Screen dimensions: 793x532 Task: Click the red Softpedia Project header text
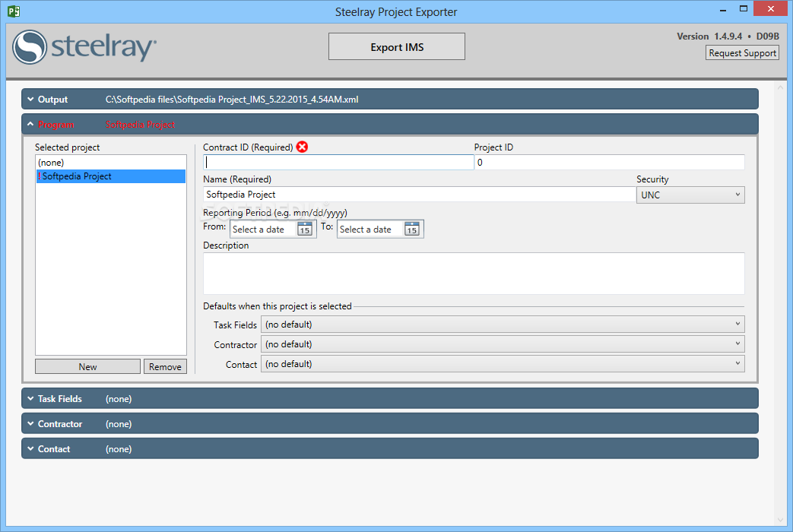140,125
